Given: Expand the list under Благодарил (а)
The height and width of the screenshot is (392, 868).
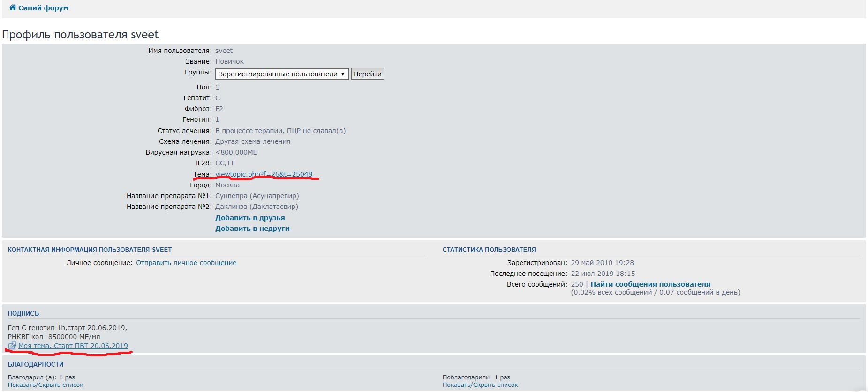Looking at the screenshot, I should (45, 385).
